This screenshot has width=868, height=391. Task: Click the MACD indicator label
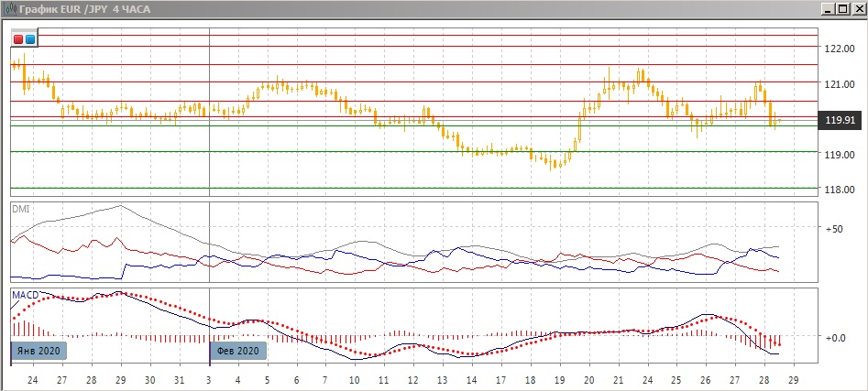pos(24,294)
